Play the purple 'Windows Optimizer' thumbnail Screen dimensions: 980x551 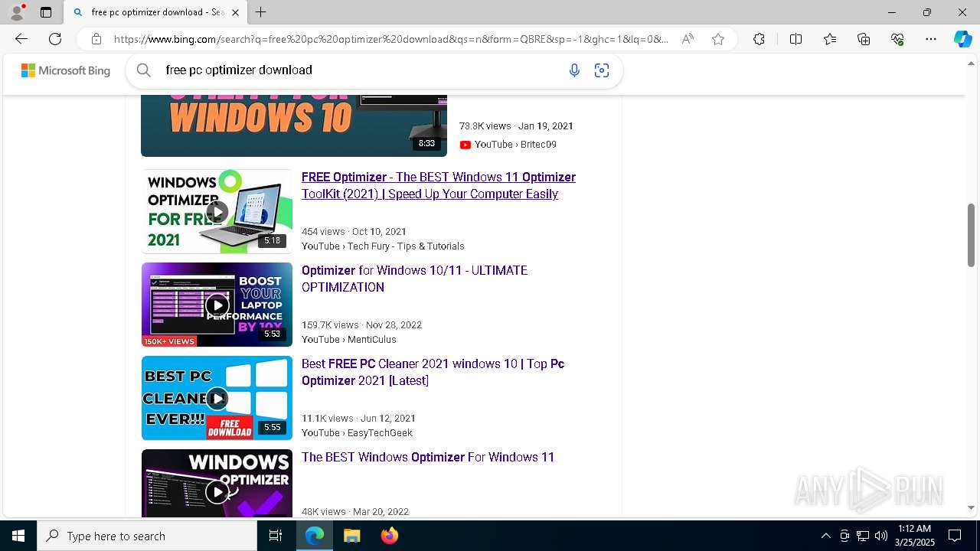pos(217,484)
